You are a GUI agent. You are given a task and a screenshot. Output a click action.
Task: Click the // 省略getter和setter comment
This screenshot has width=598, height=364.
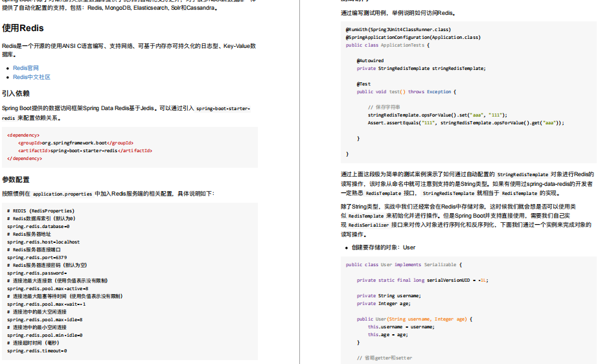pyautogui.click(x=384, y=358)
